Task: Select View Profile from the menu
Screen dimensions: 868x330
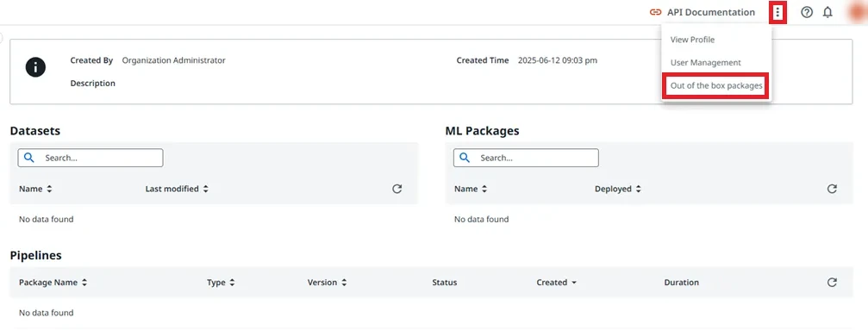Action: [692, 40]
